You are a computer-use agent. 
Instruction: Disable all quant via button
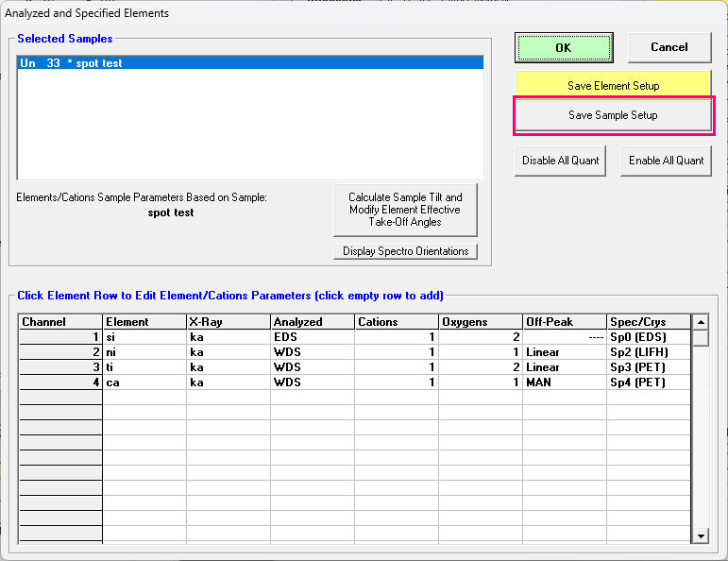[x=561, y=161]
